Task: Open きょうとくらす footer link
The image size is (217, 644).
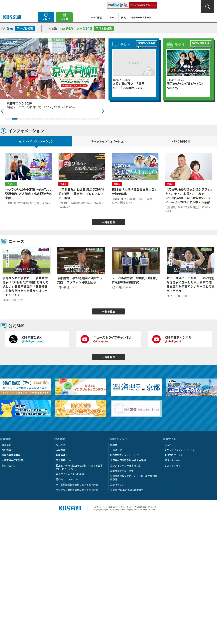Action: click(172, 465)
